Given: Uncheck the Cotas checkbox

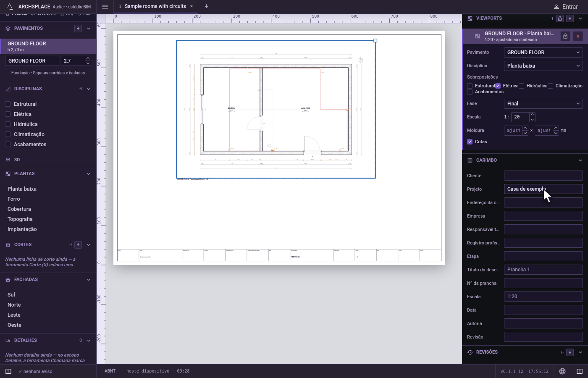Looking at the screenshot, I should [470, 142].
